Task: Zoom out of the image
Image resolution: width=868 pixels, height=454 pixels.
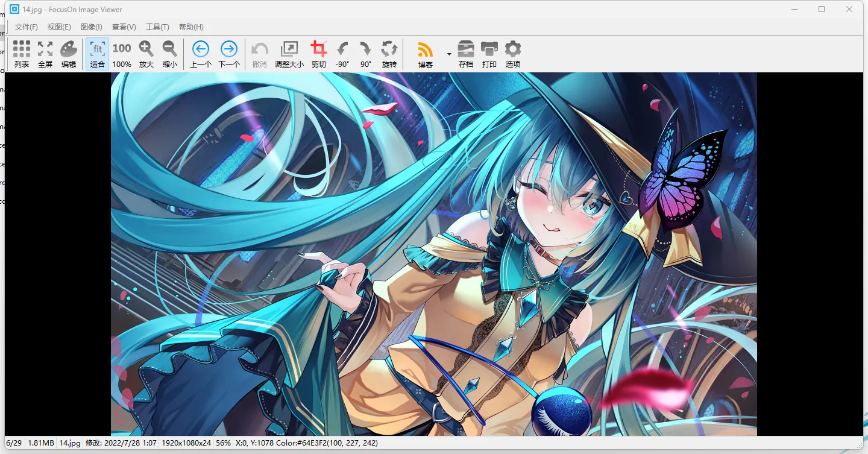Action: coord(169,53)
